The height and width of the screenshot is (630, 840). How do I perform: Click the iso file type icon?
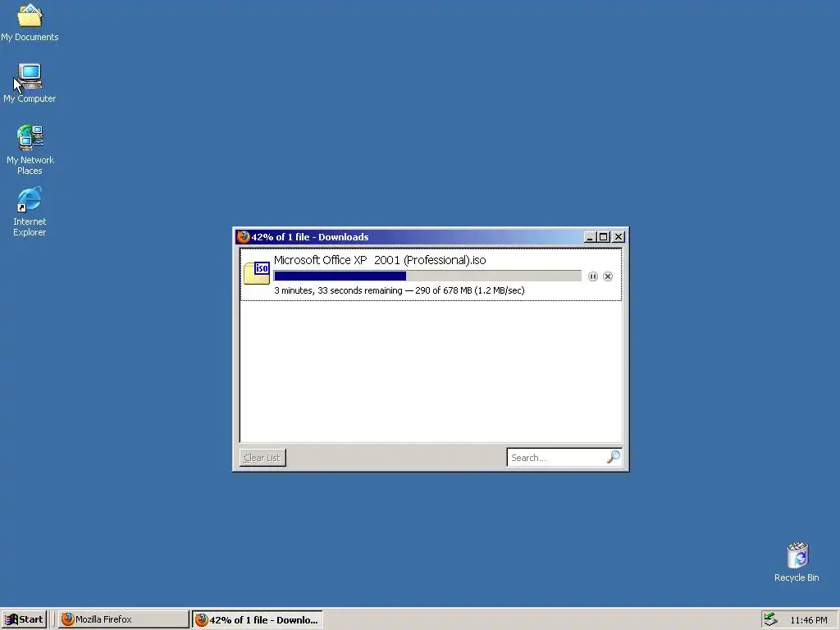[257, 272]
